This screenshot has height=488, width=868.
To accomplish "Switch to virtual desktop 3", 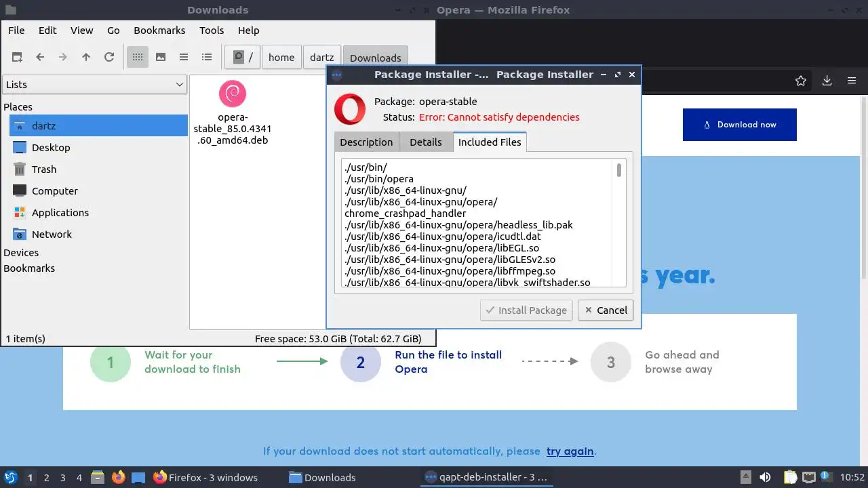I will click(62, 478).
